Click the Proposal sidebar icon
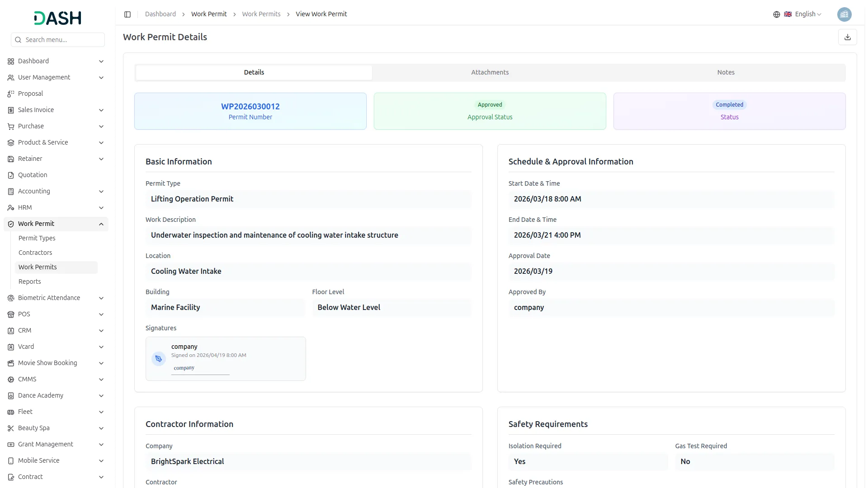868x488 pixels. (11, 94)
